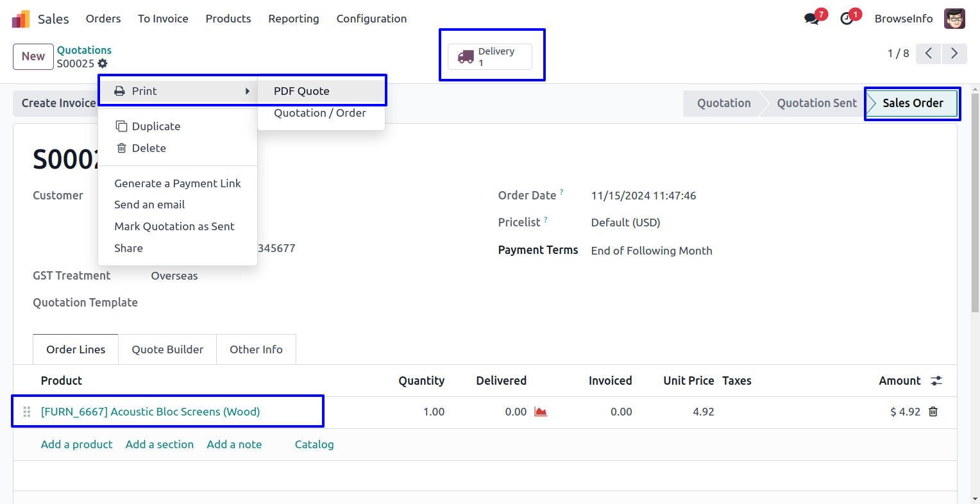Click Add a product link

pos(76,444)
